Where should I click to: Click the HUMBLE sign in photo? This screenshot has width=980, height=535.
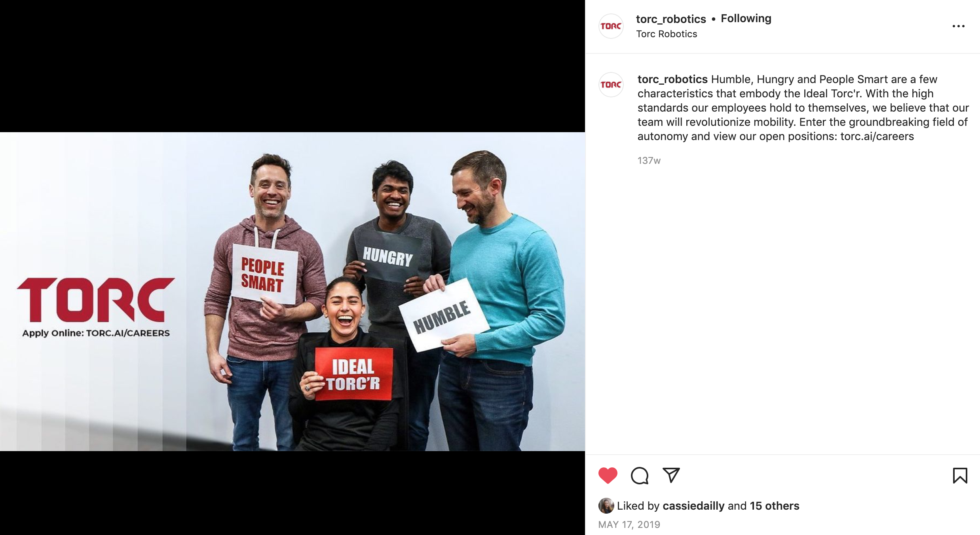click(444, 315)
